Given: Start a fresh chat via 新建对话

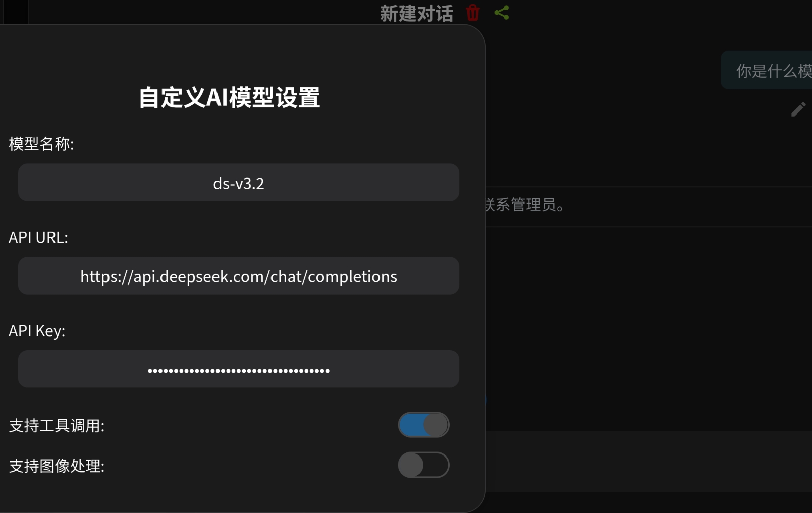Looking at the screenshot, I should pos(416,13).
